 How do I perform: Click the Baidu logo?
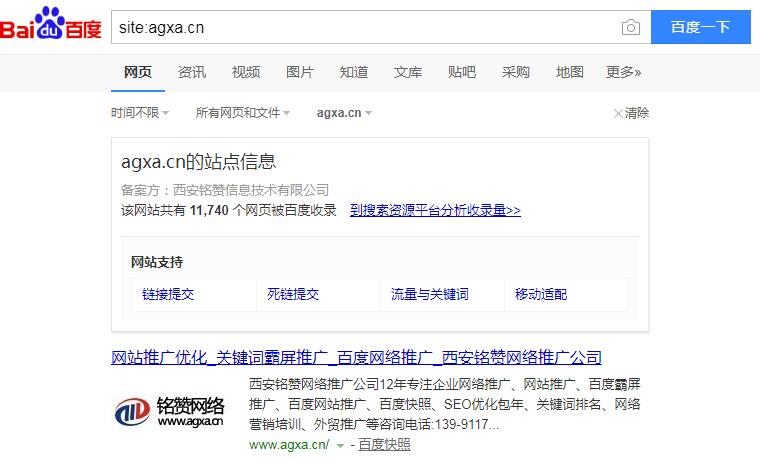tap(51, 27)
